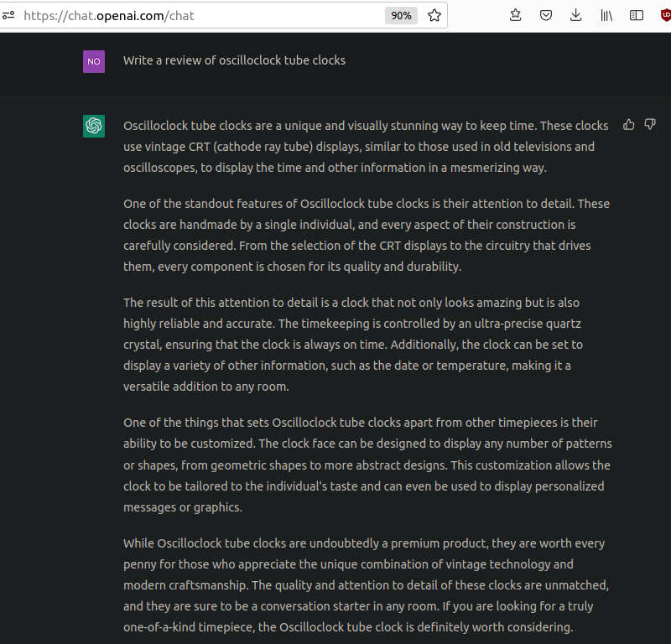Open the Pocket save icon

coord(546,15)
